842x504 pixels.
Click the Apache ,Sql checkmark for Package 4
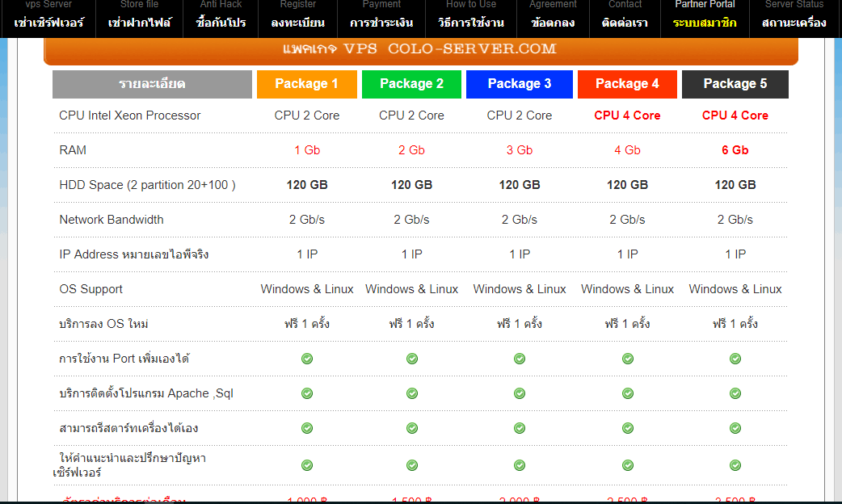click(628, 393)
